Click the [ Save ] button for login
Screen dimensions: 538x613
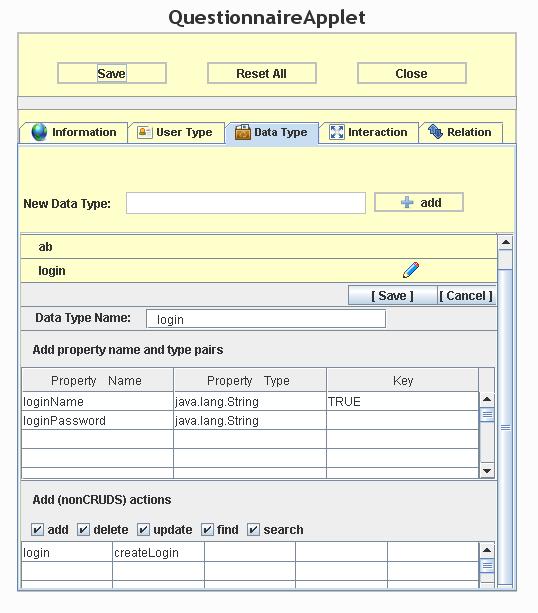pos(392,296)
